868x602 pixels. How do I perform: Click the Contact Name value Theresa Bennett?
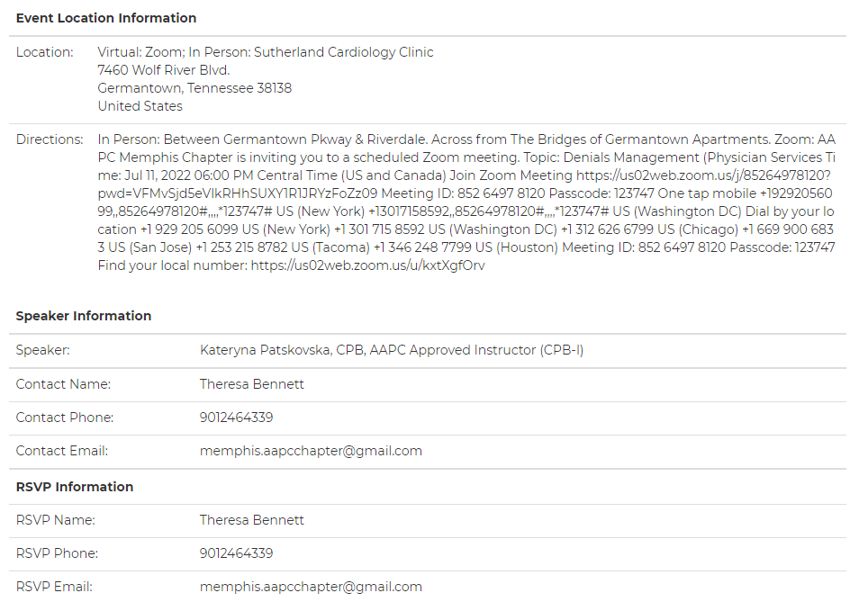[252, 384]
